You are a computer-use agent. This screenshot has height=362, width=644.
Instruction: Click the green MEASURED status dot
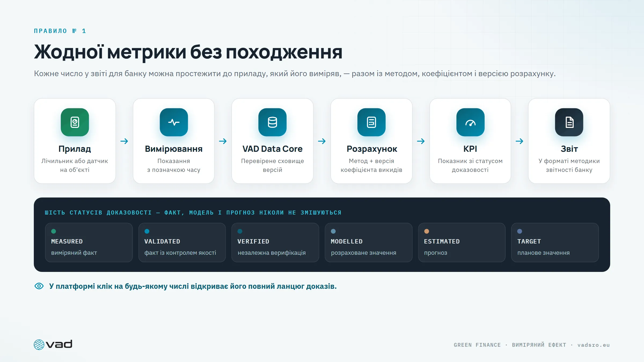pos(53,231)
